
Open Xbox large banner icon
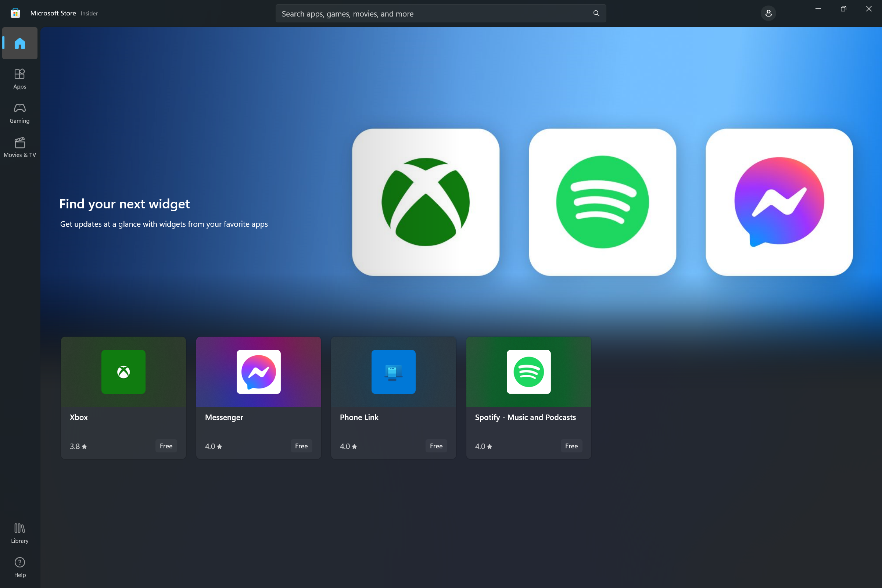click(x=426, y=201)
